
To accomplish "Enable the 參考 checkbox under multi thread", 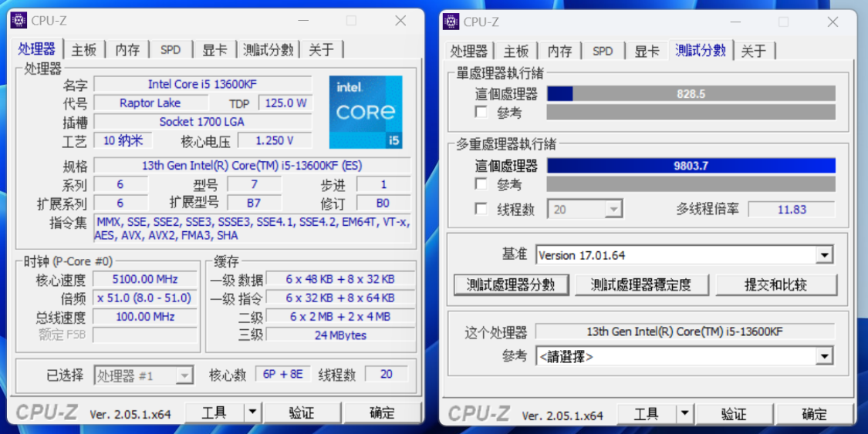I will click(x=481, y=183).
